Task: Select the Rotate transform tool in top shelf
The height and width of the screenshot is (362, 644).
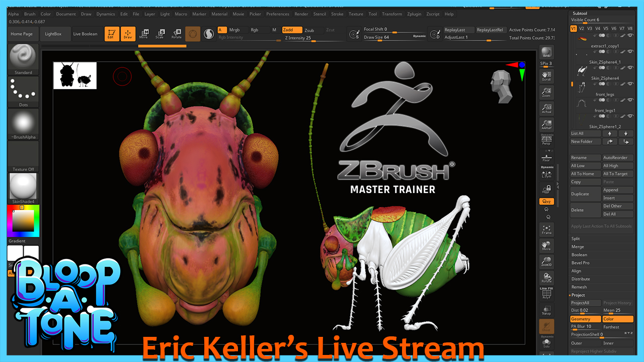Action: [x=176, y=34]
